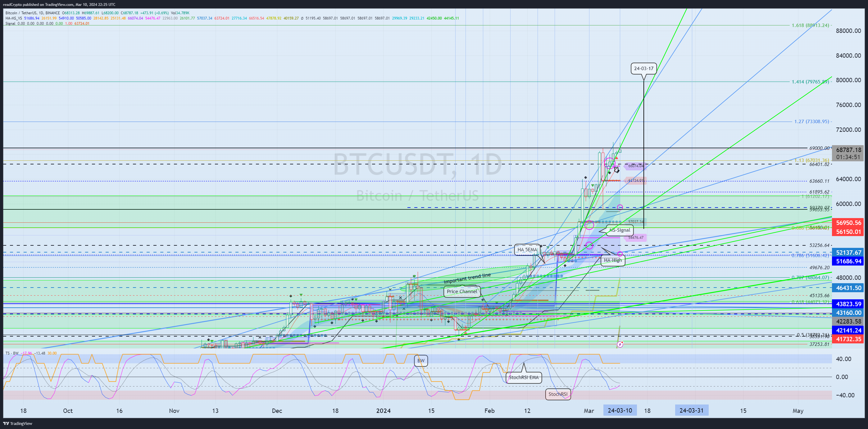868x429 pixels.
Task: Click the −40.00 oscillator axis label
Action: click(x=845, y=395)
